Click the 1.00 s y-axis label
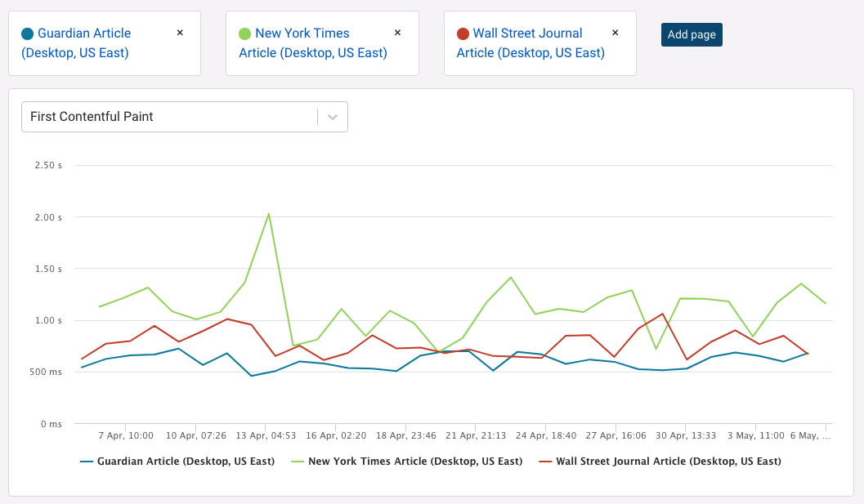The image size is (864, 504). pos(48,320)
